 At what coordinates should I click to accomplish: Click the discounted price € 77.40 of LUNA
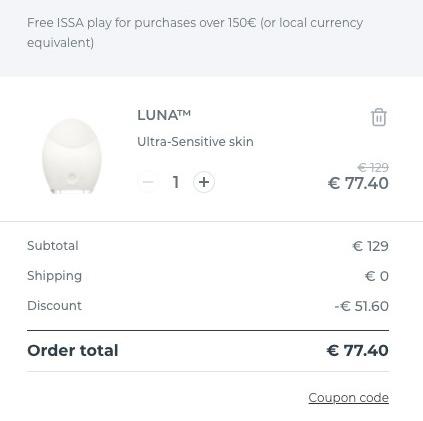click(x=358, y=183)
